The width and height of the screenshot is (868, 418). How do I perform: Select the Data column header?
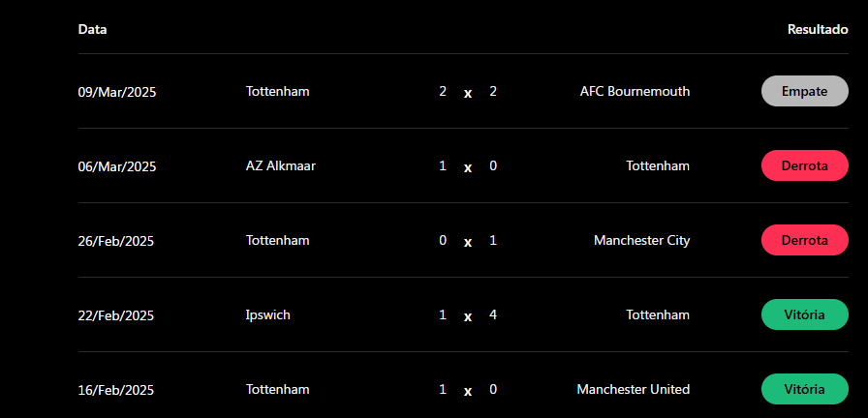pyautogui.click(x=93, y=29)
